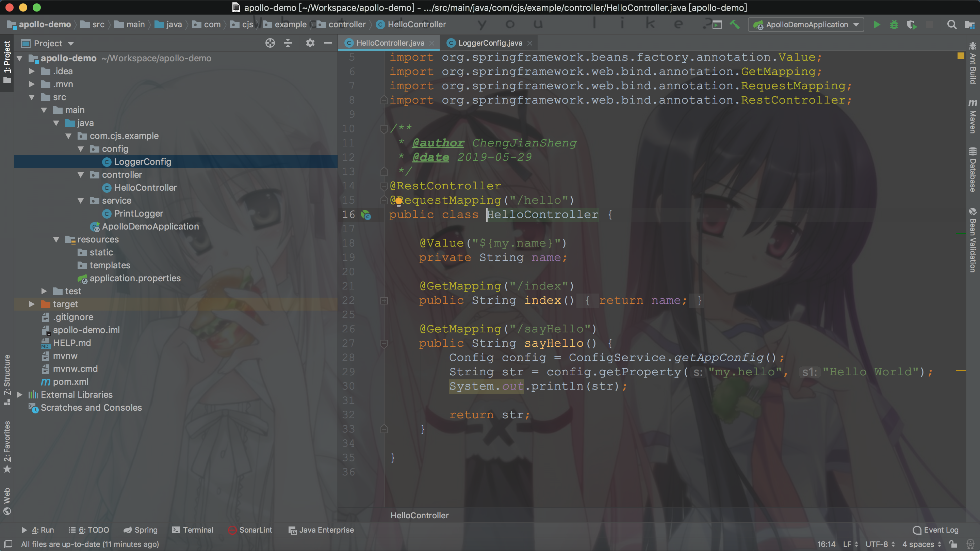The width and height of the screenshot is (980, 551).
Task: Select the HelloController.java editor tab
Action: [390, 43]
